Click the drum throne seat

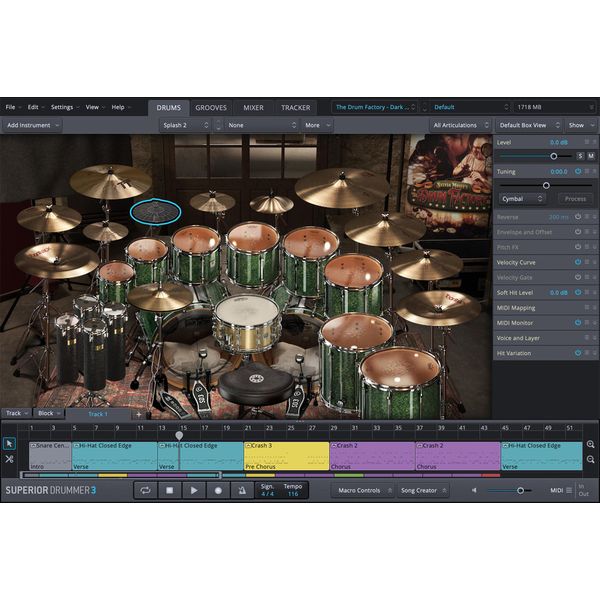pos(256,384)
